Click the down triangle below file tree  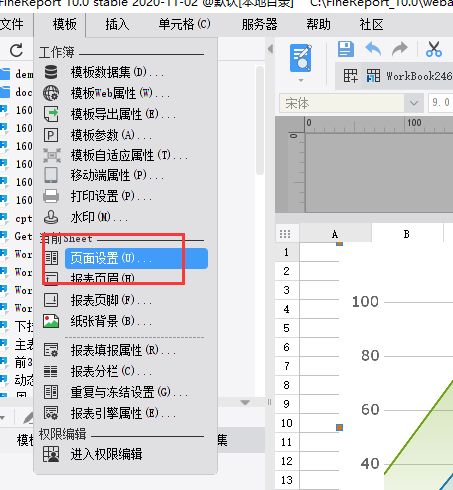(x=245, y=402)
